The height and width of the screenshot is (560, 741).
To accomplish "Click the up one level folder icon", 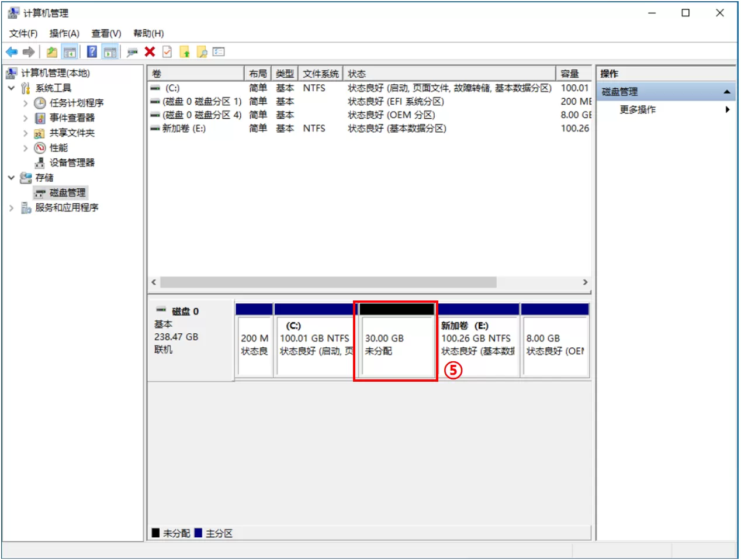I will 51,51.
